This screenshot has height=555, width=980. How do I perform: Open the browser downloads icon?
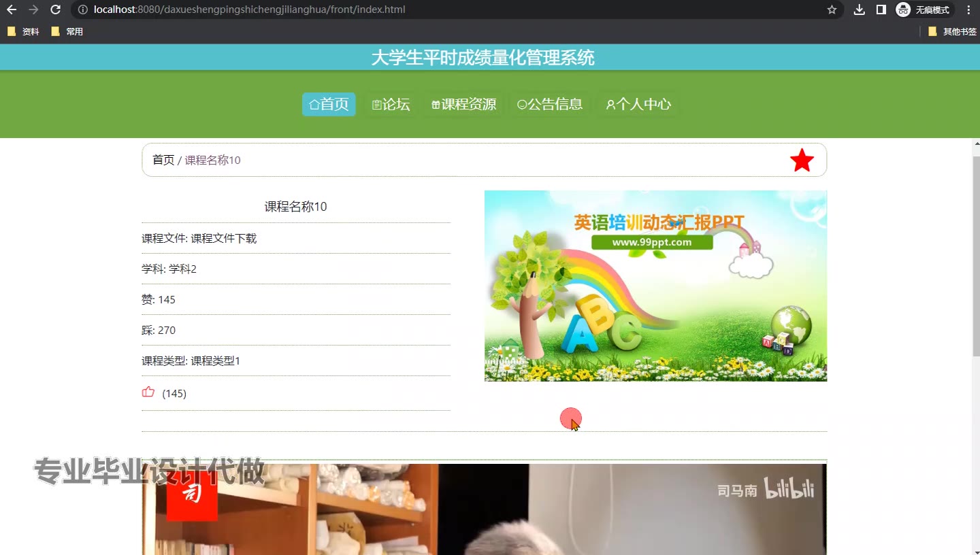pyautogui.click(x=860, y=10)
